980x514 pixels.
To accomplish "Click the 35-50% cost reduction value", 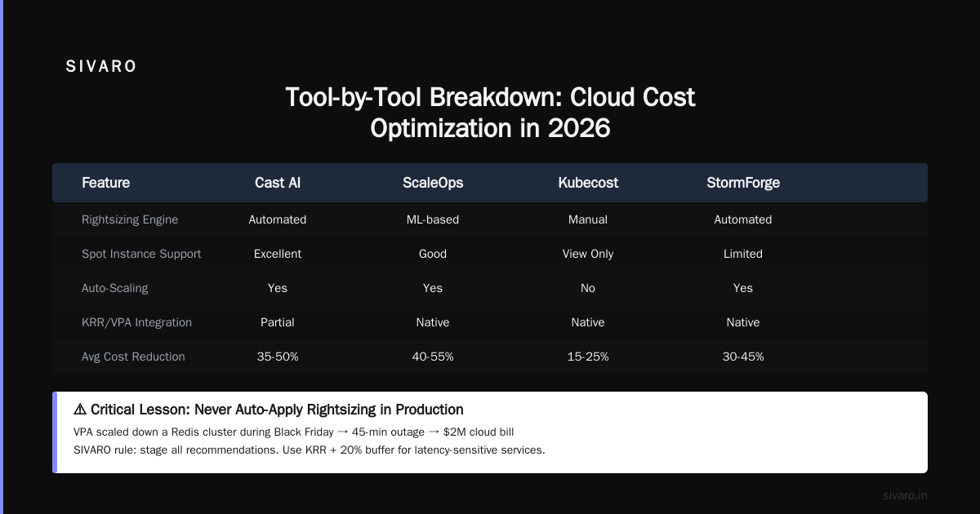I will click(278, 357).
